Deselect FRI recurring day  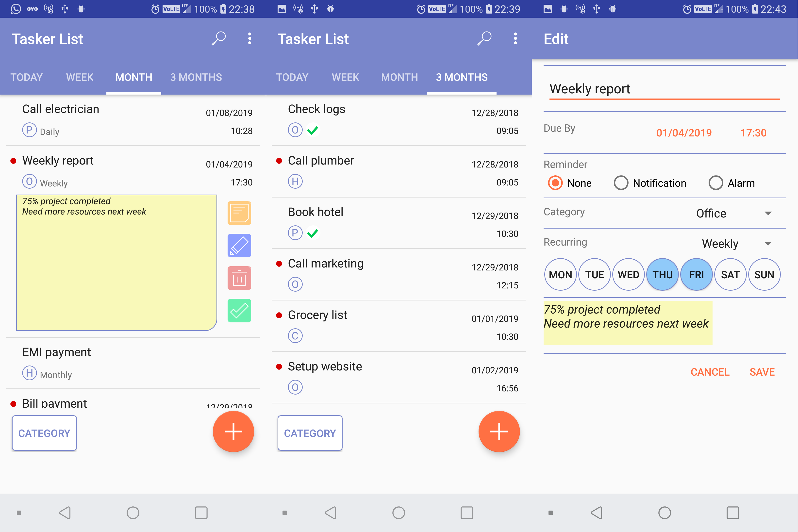(697, 274)
